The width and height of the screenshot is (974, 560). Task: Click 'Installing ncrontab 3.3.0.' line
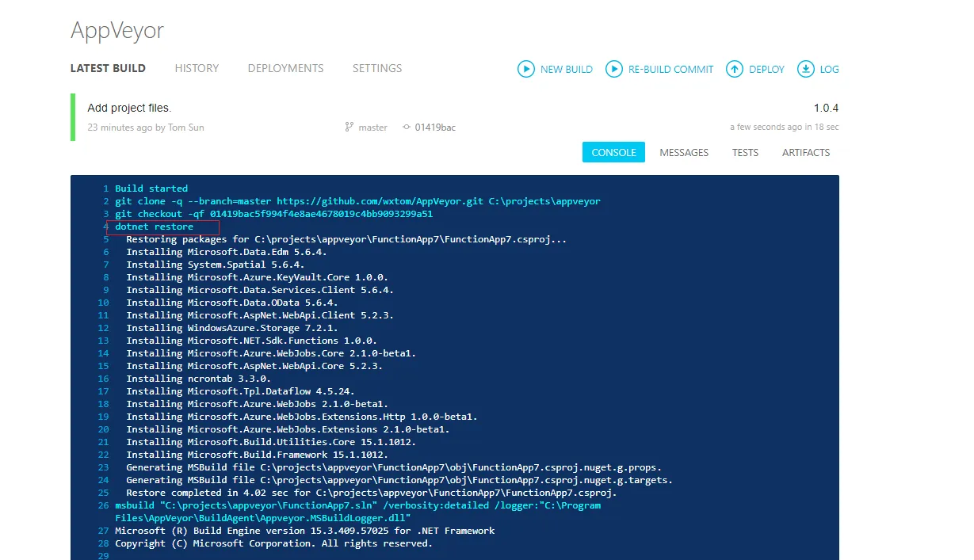pyautogui.click(x=199, y=379)
